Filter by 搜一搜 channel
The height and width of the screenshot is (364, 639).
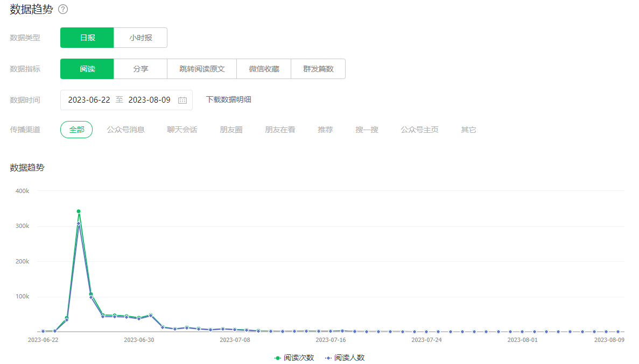coord(367,130)
